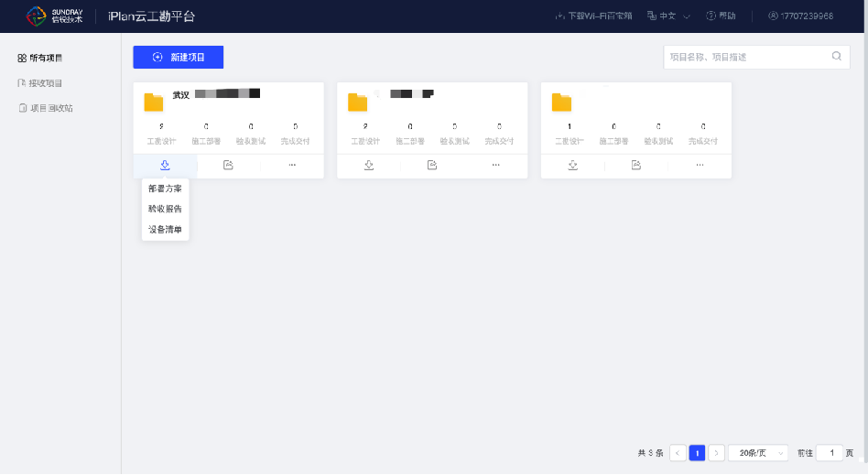The width and height of the screenshot is (868, 475).
Task: Click share icon on 武汉 card
Action: point(228,166)
